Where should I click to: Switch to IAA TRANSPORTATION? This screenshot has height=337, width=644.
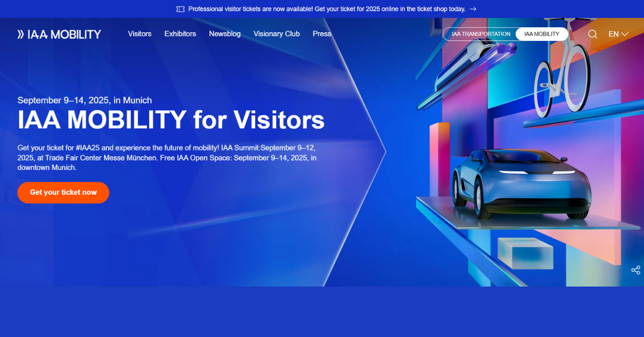[x=481, y=34]
